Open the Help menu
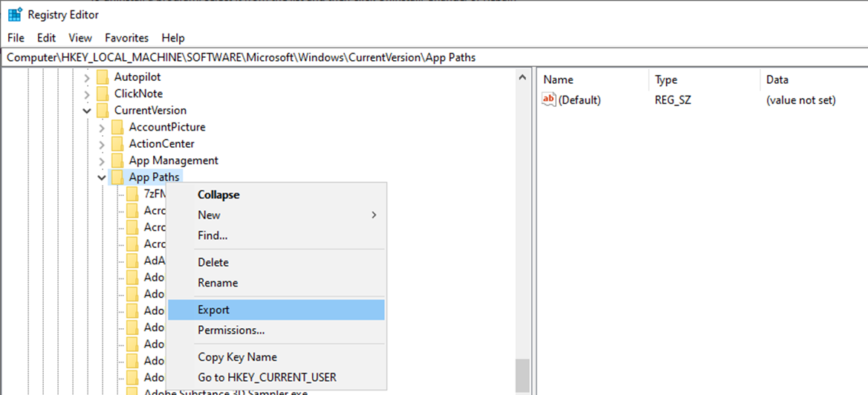 click(x=172, y=38)
